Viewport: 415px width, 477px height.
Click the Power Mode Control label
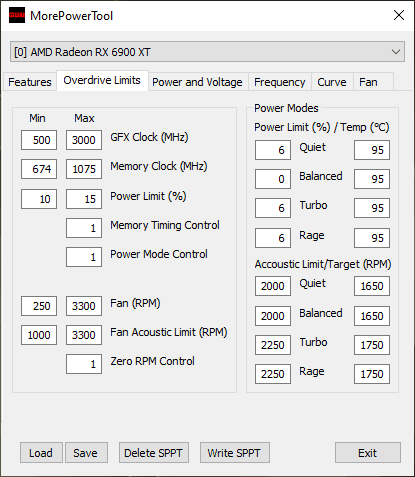[x=159, y=254]
